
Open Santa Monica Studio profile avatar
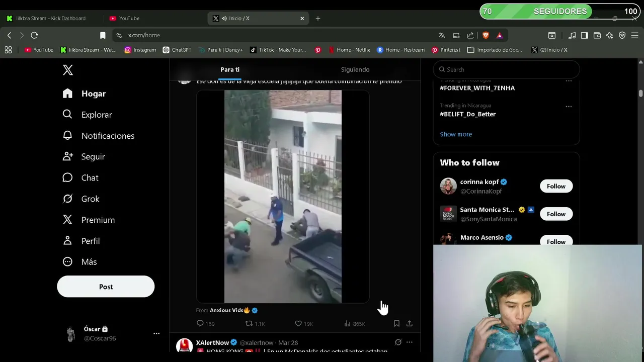click(448, 214)
